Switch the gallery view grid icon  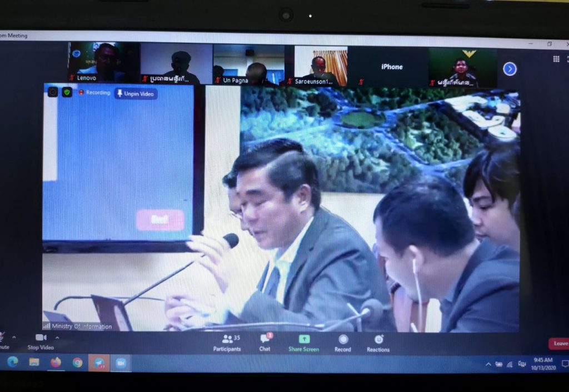pyautogui.click(x=556, y=59)
